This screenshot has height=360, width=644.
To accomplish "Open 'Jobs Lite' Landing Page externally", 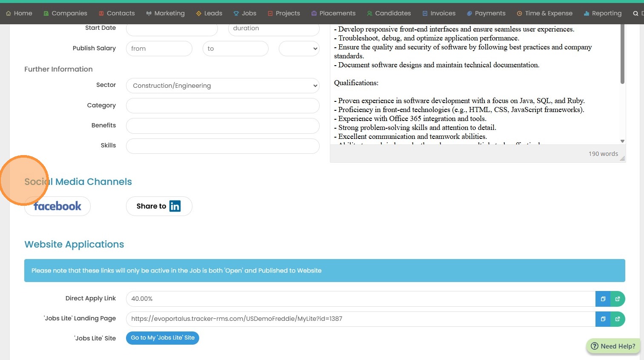I will [x=618, y=319].
